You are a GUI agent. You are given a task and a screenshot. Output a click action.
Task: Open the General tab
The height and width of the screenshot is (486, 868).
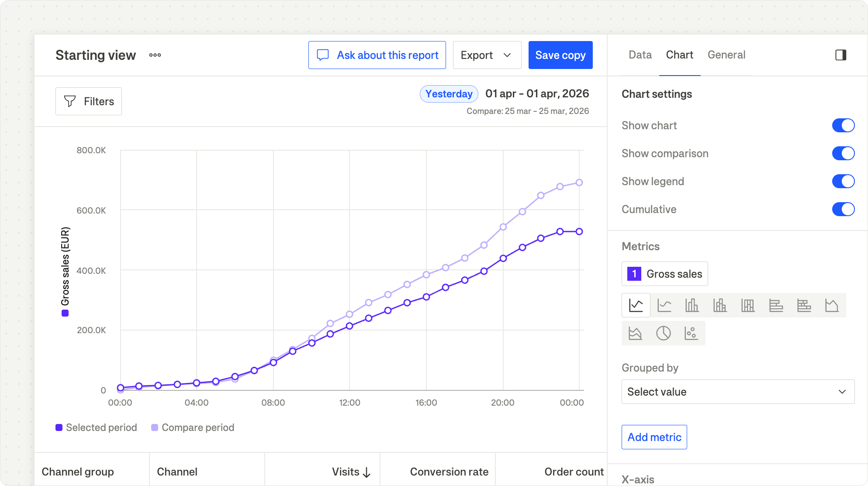726,55
